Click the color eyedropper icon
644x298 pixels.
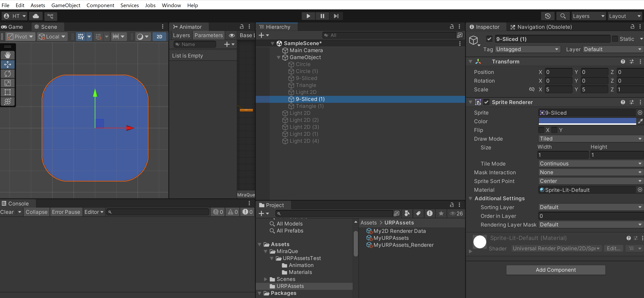point(640,121)
